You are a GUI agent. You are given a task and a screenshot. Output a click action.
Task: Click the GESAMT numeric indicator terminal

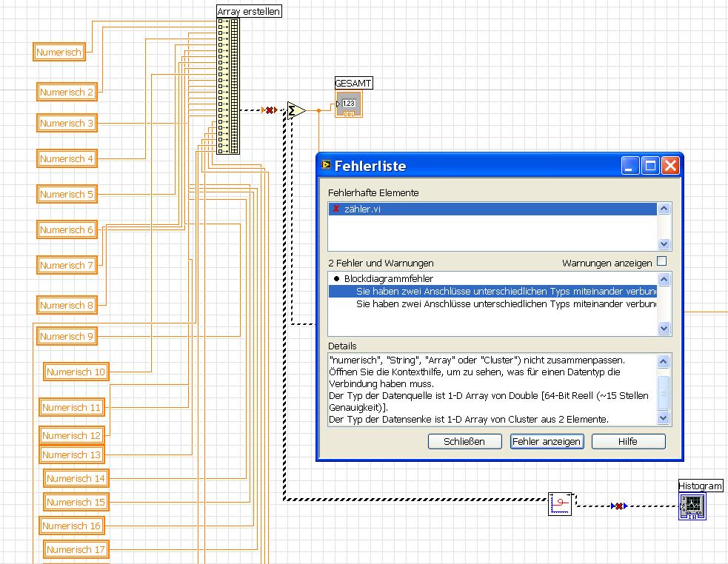click(350, 104)
